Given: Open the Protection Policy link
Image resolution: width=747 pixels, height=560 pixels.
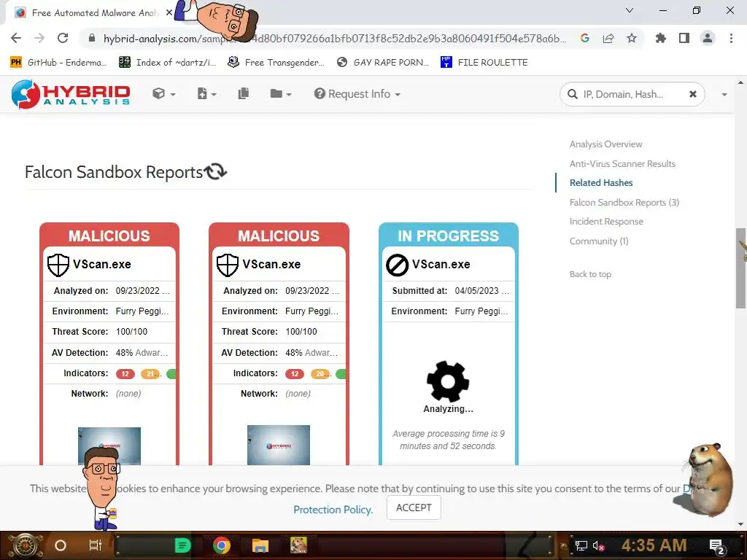Looking at the screenshot, I should pos(333,510).
